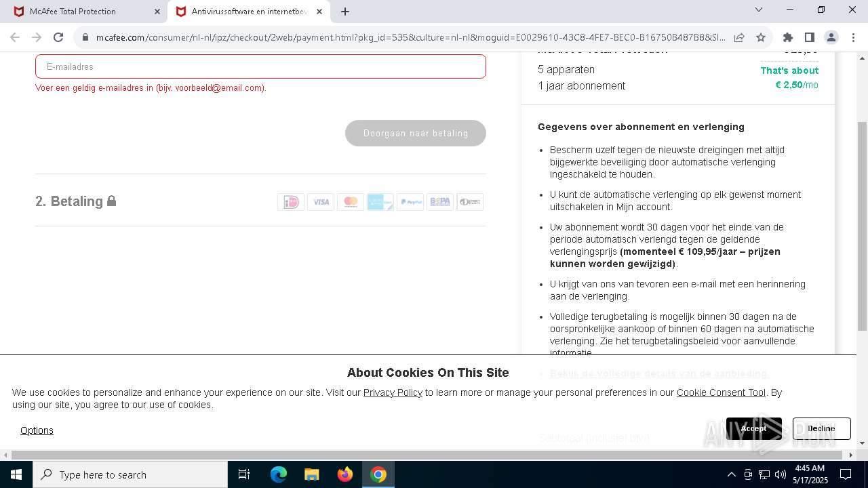Select the Antivirussoftware en internetbeveiliging tab
This screenshot has height=488, width=868.
click(248, 12)
